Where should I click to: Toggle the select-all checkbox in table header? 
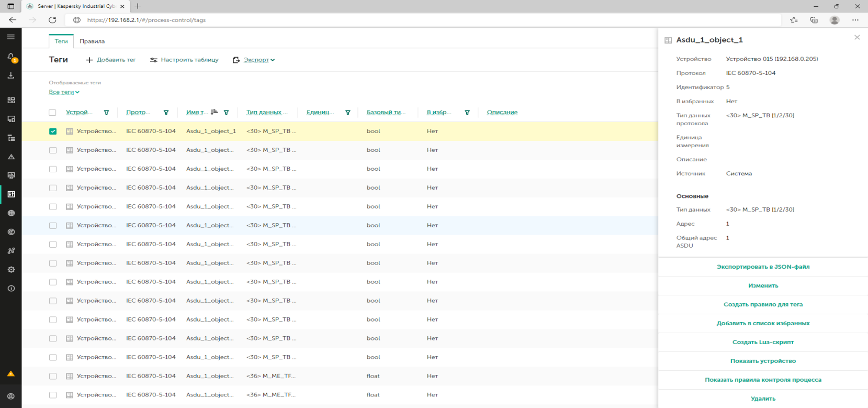[52, 113]
